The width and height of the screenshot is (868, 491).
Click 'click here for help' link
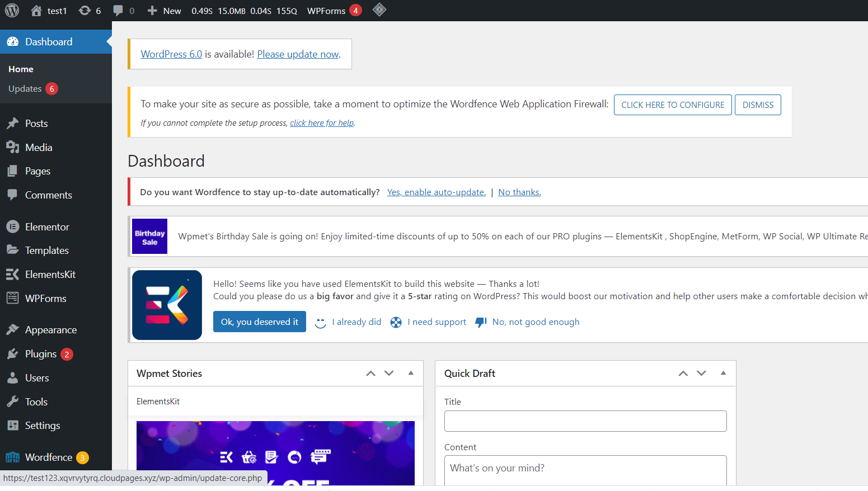322,123
